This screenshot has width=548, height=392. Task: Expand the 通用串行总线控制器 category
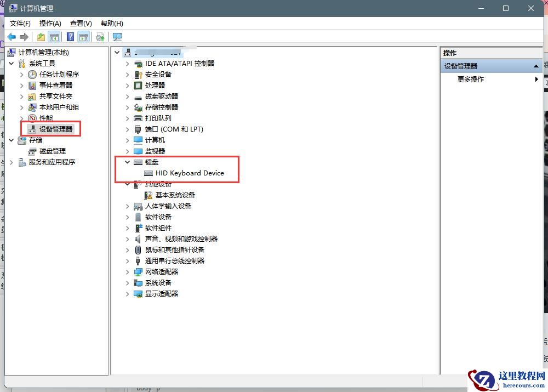[x=127, y=260]
